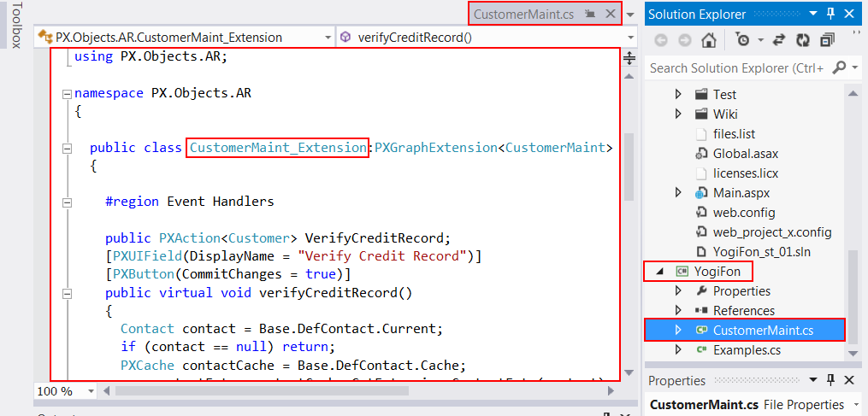The width and height of the screenshot is (868, 416).
Task: Open the Properties panel window position menu
Action: click(x=813, y=380)
